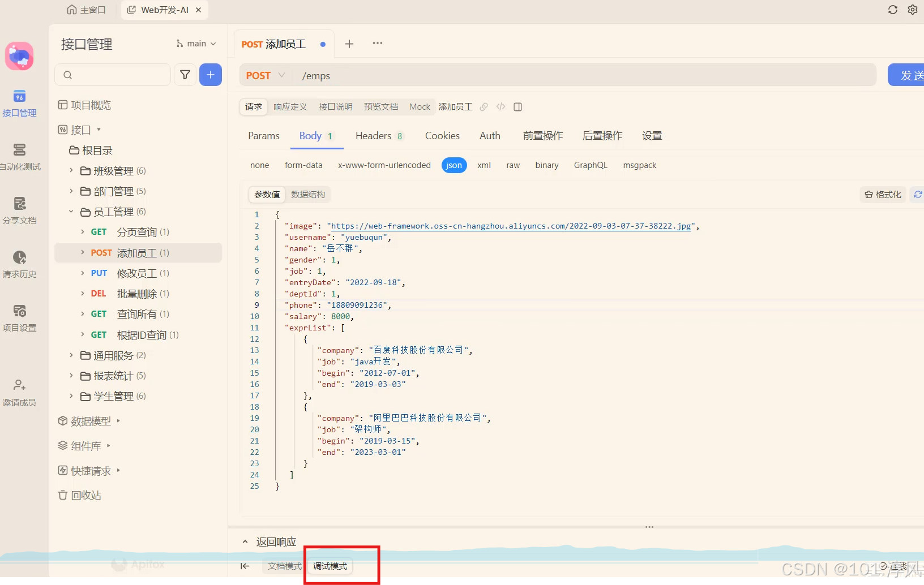Select the xml body format
This screenshot has width=924, height=585.
click(484, 165)
